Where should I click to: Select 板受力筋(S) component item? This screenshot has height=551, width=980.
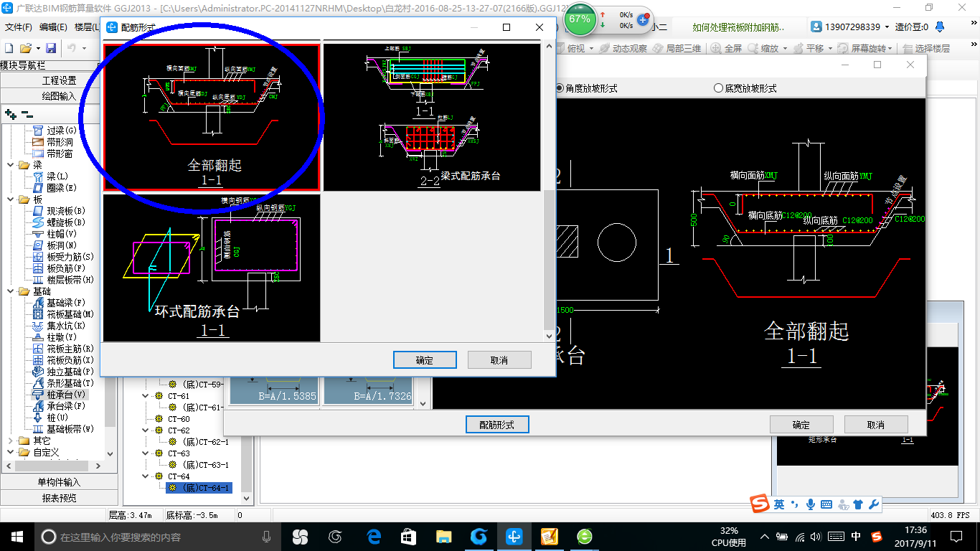coord(70,257)
